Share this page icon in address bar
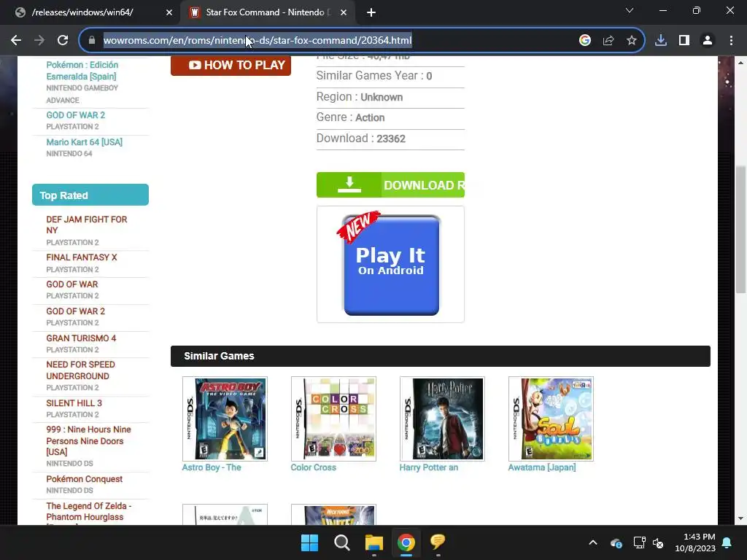 608,41
